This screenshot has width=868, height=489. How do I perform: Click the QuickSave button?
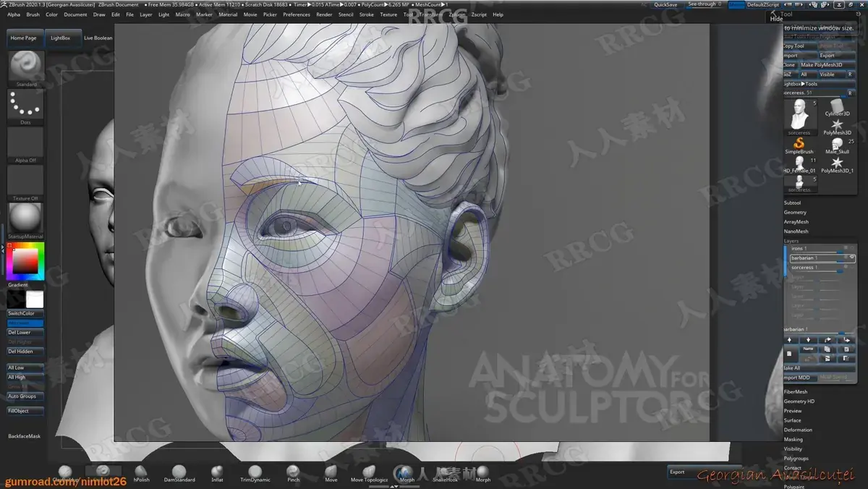[666, 4]
